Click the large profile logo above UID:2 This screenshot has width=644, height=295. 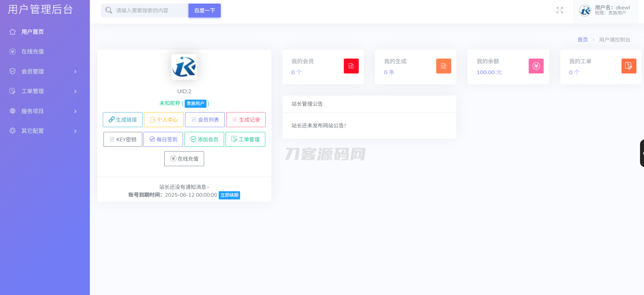click(x=184, y=67)
